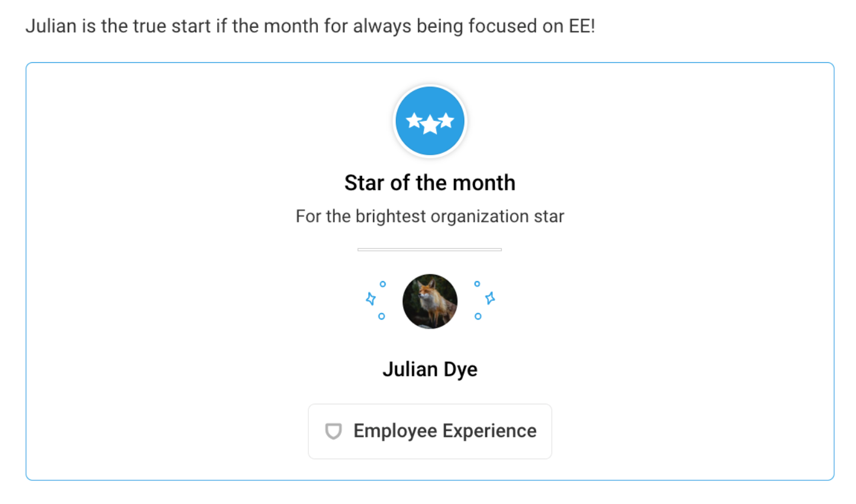Click the post message about Julian
This screenshot has width=856, height=504.
pos(310,28)
